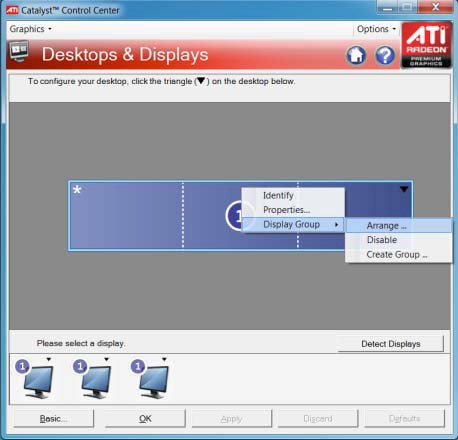Viewport: 458px width, 440px height.
Task: Select the first monitor icon in display list
Action: pyautogui.click(x=38, y=381)
